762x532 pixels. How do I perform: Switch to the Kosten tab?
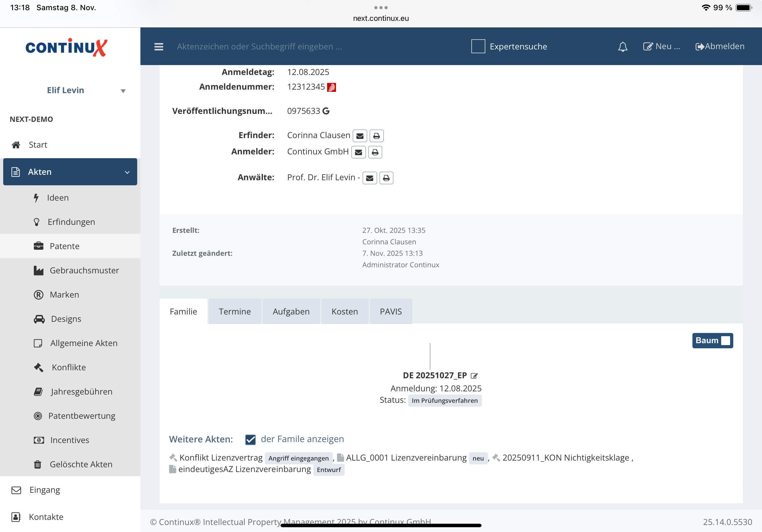click(345, 311)
